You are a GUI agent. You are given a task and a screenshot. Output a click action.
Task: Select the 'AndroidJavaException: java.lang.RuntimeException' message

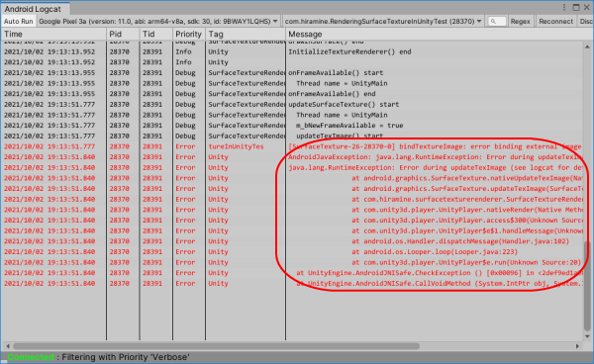coord(436,157)
